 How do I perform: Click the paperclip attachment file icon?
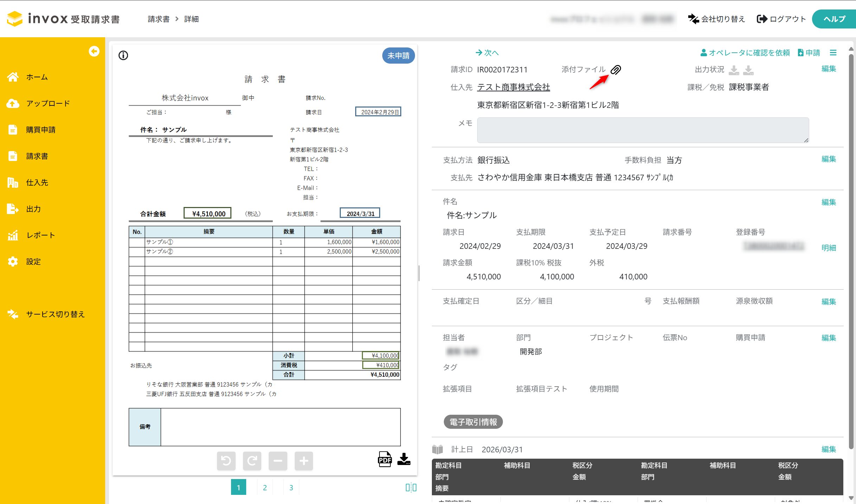point(615,70)
